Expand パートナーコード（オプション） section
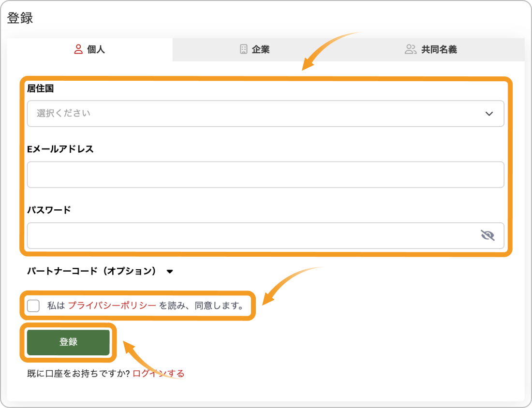 [100, 271]
